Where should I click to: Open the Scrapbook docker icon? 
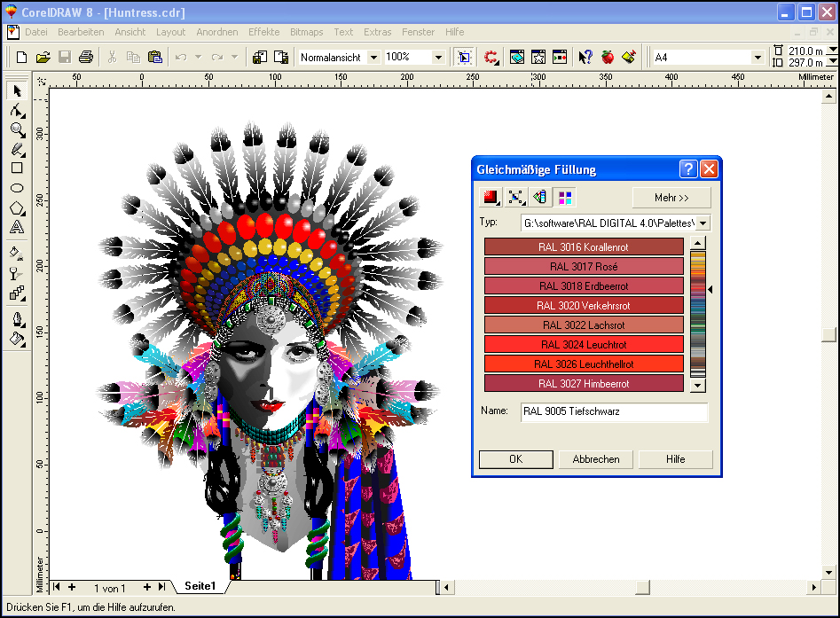pos(517,57)
